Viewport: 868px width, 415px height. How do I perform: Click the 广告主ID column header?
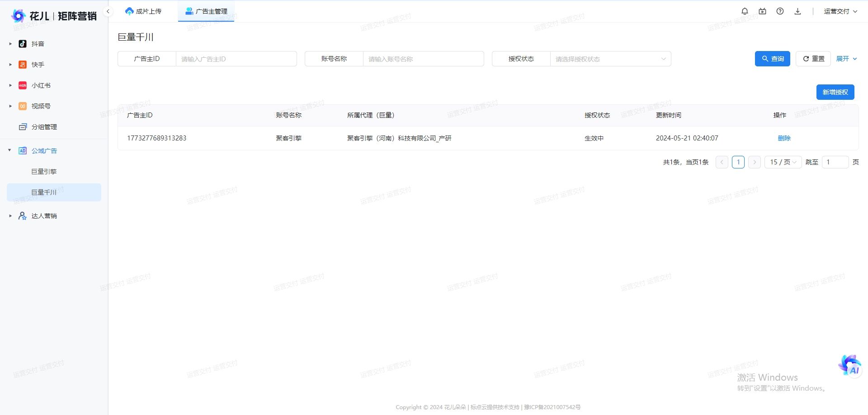(x=140, y=115)
